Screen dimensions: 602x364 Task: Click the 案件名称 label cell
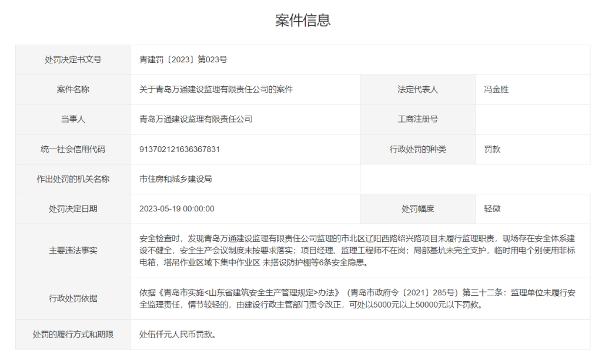click(73, 89)
